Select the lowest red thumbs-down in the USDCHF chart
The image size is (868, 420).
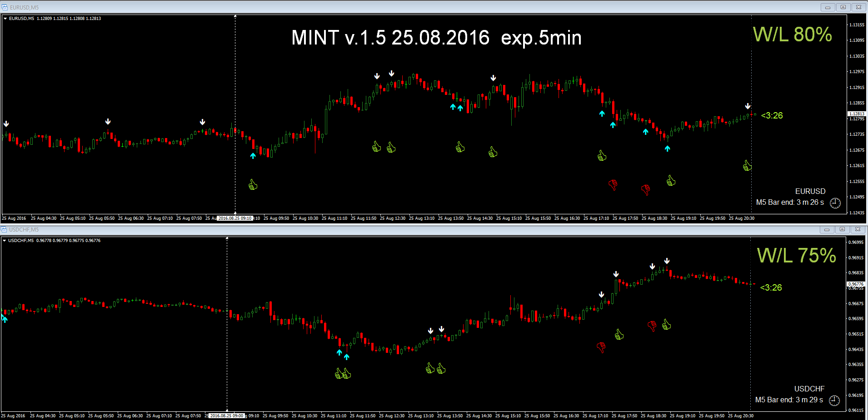coord(601,348)
